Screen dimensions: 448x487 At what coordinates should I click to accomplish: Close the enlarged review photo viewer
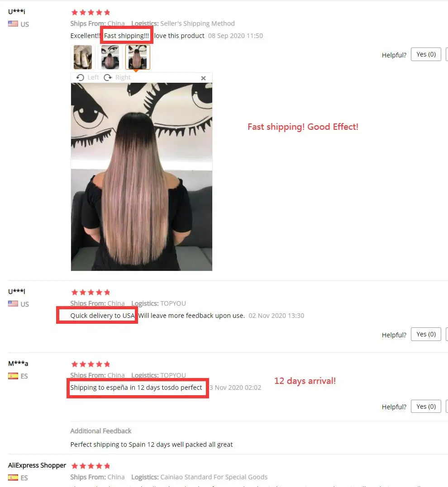click(x=203, y=78)
